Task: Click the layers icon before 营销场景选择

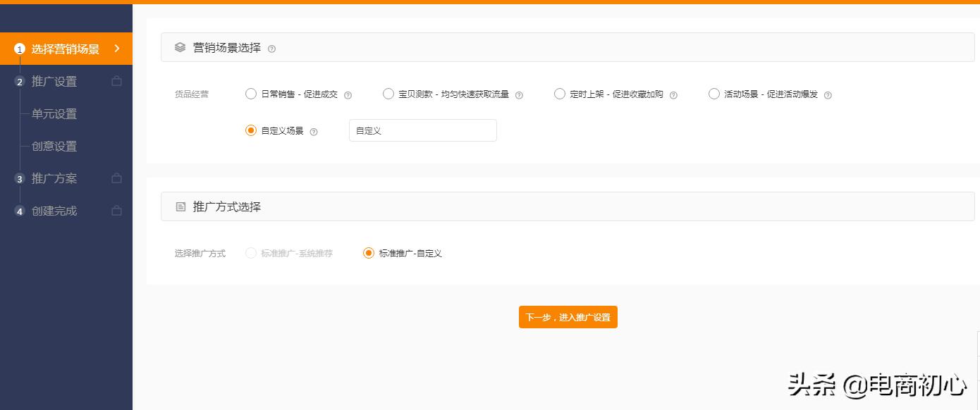Action: pos(180,47)
